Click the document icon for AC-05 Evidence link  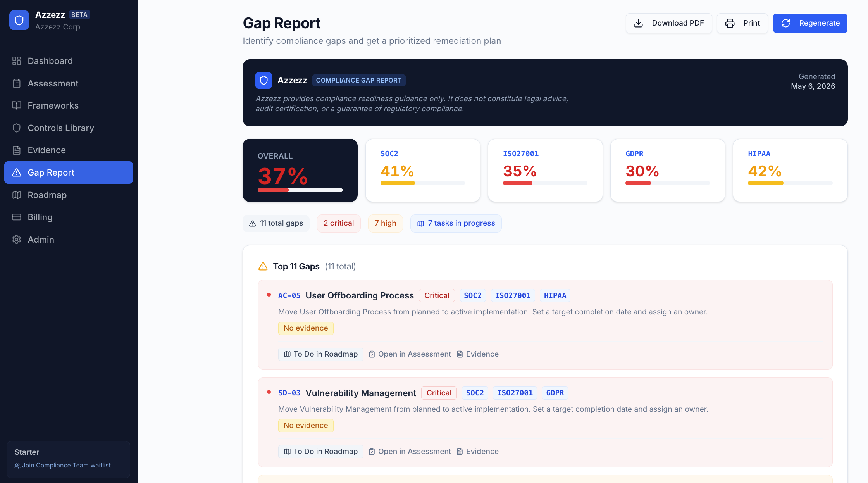(460, 354)
